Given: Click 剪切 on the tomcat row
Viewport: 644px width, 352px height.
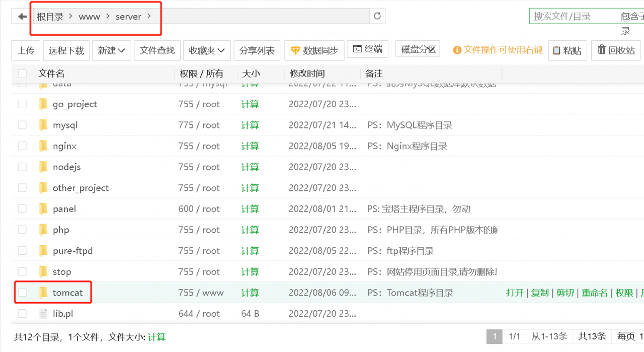Looking at the screenshot, I should [x=565, y=293].
